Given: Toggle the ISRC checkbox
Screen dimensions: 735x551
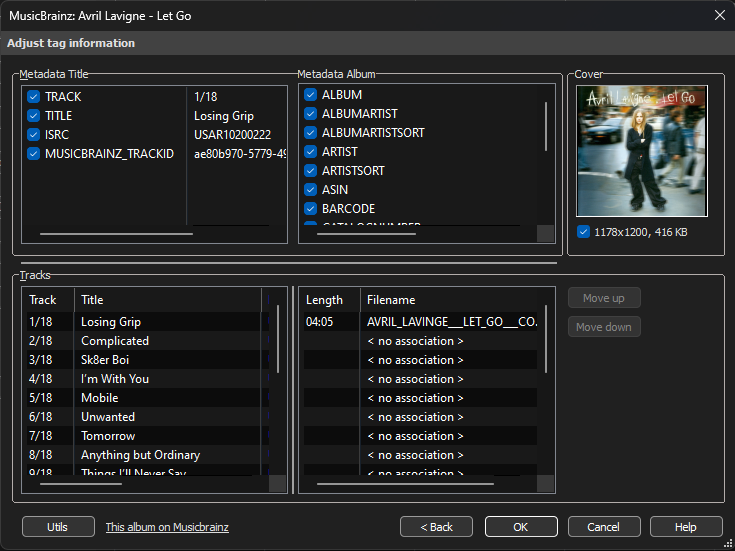Looking at the screenshot, I should tap(33, 135).
